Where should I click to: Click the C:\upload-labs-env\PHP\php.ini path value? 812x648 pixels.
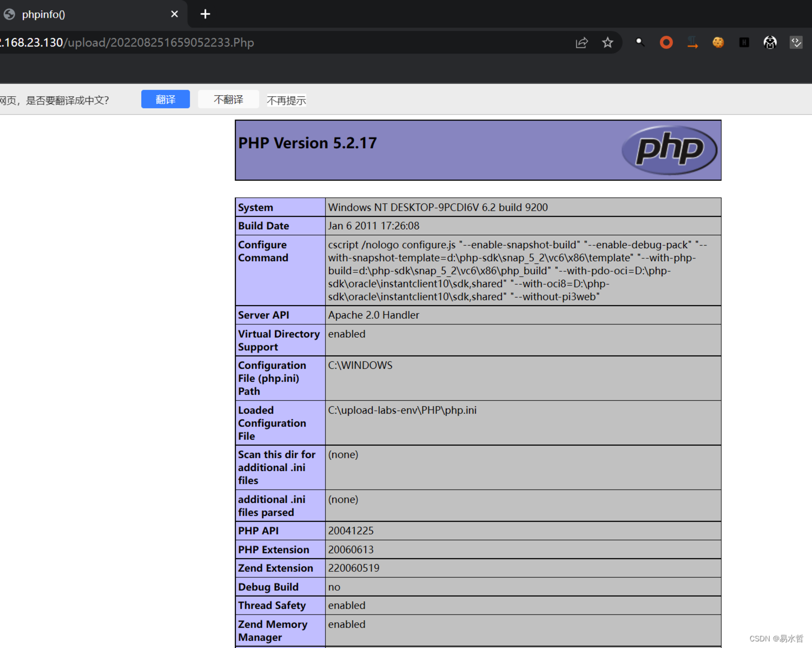pos(402,411)
